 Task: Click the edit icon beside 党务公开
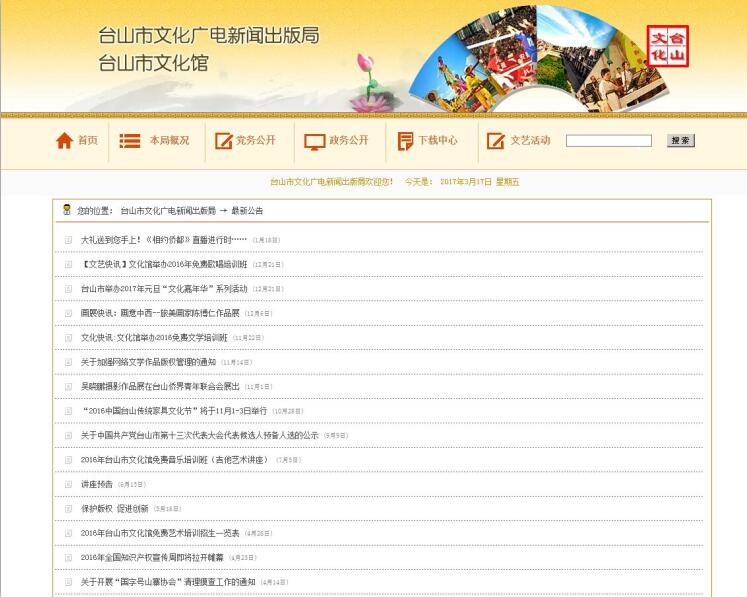coord(223,141)
